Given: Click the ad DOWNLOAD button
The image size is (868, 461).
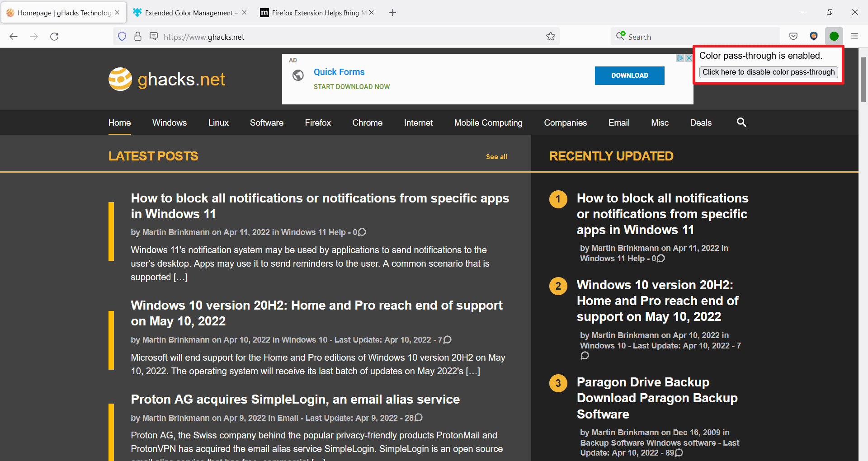Looking at the screenshot, I should pyautogui.click(x=629, y=75).
